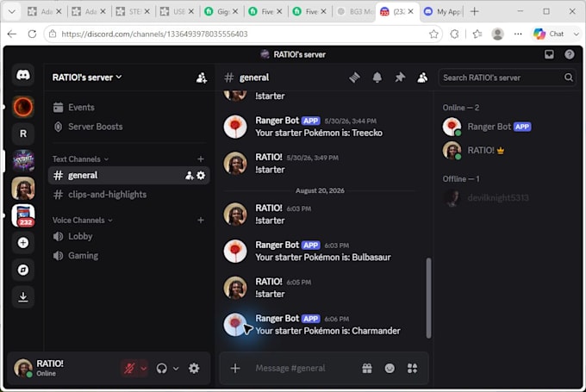Create a new voice channel plus
Viewport: 586px width, 392px height.
(x=201, y=220)
